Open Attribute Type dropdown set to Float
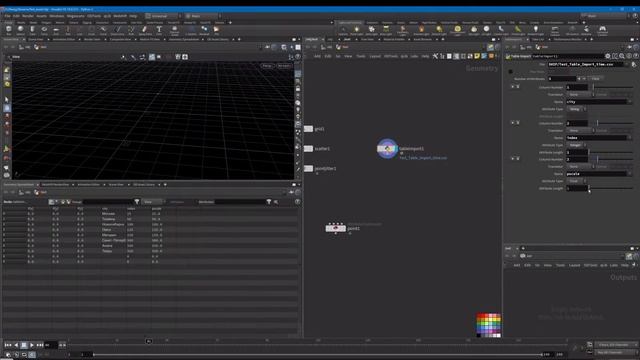This screenshot has height=360, width=640. pyautogui.click(x=576, y=181)
